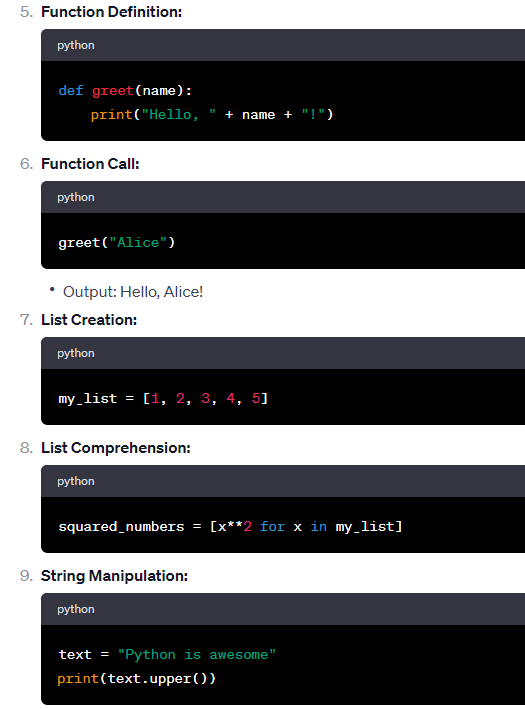Click the number 5 in my_list
The width and height of the screenshot is (525, 709).
coord(256,398)
